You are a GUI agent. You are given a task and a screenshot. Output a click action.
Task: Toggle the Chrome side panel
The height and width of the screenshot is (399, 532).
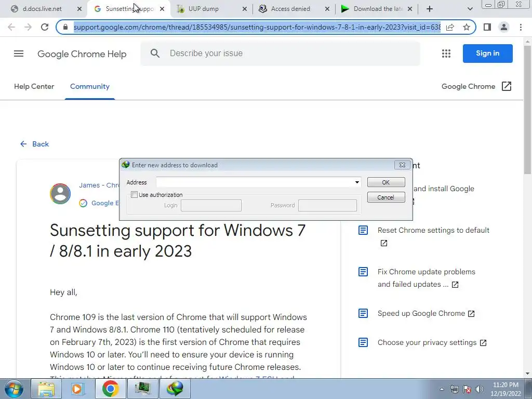pyautogui.click(x=487, y=27)
